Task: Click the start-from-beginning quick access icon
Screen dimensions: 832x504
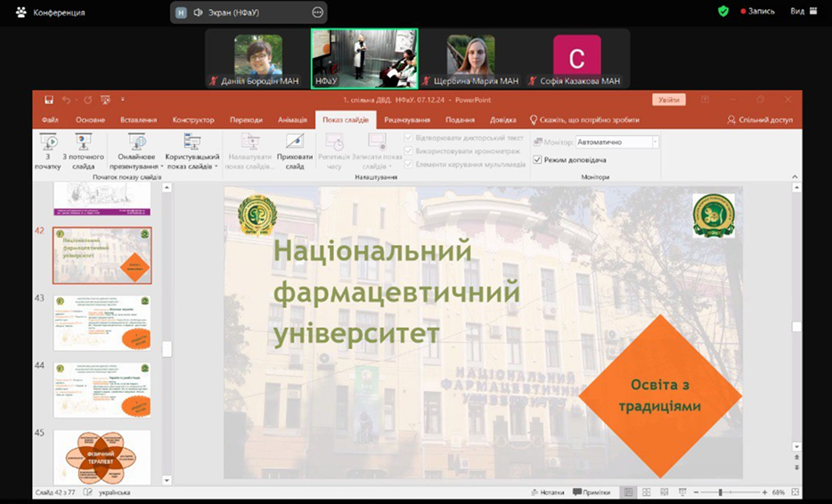Action: point(105,100)
